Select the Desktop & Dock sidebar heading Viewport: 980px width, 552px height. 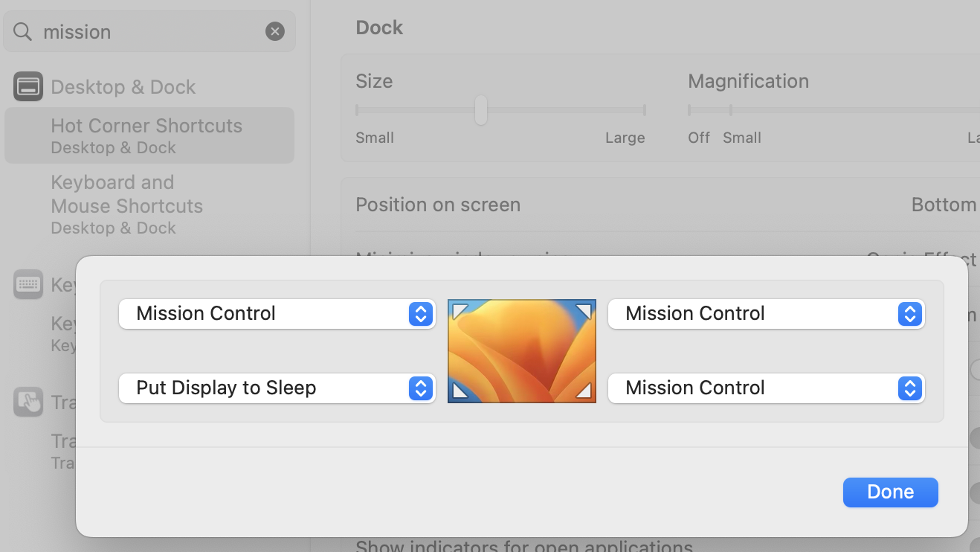123,87
